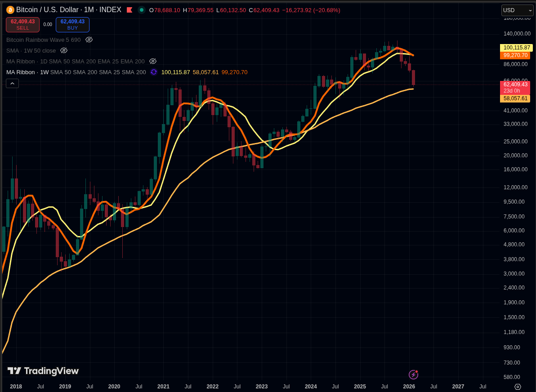Open chart settings hexagon gear icon

[518, 387]
